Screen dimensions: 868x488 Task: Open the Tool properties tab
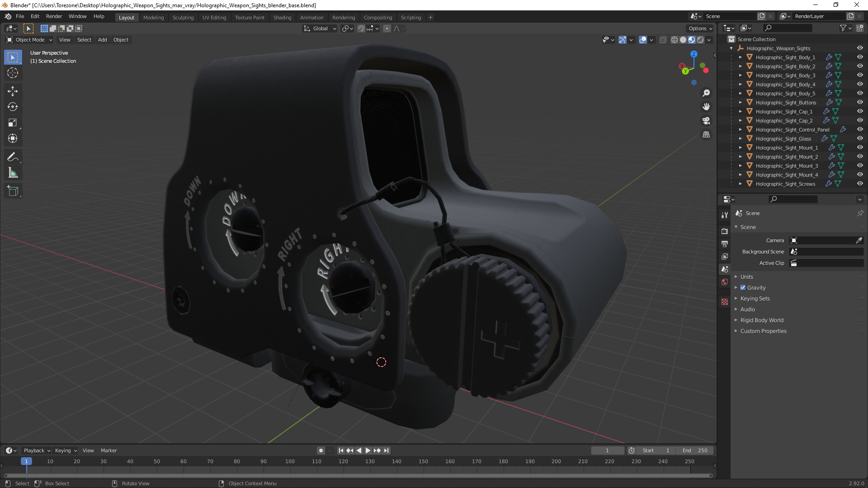725,215
